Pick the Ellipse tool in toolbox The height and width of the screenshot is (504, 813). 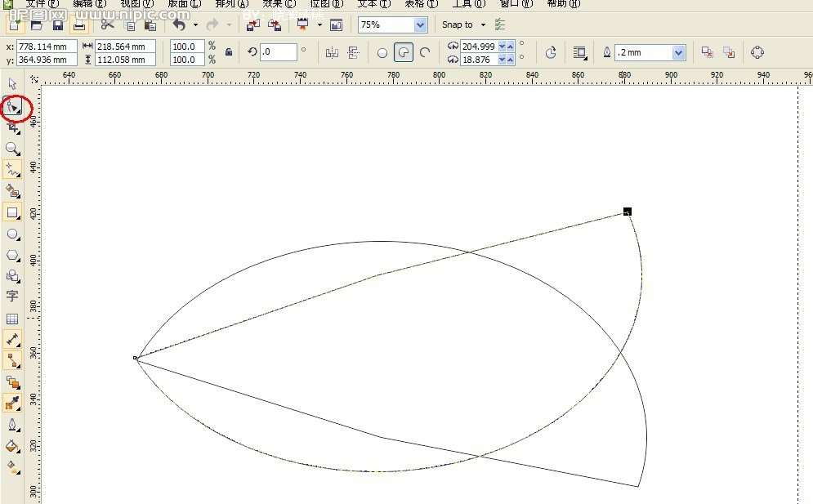tap(12, 234)
